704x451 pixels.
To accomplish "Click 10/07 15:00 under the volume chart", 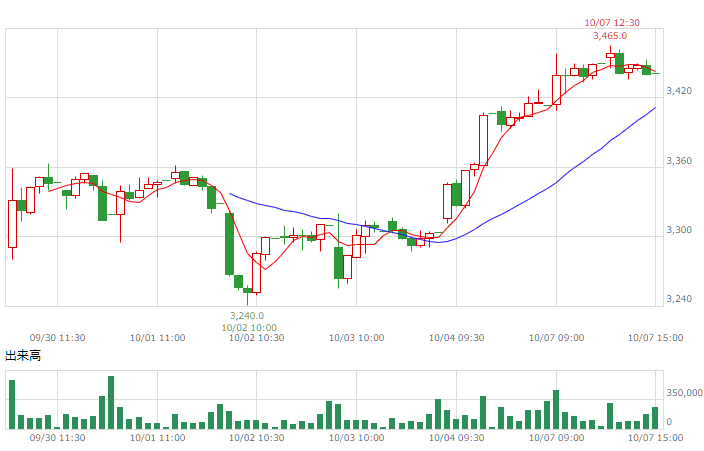I will (x=656, y=438).
